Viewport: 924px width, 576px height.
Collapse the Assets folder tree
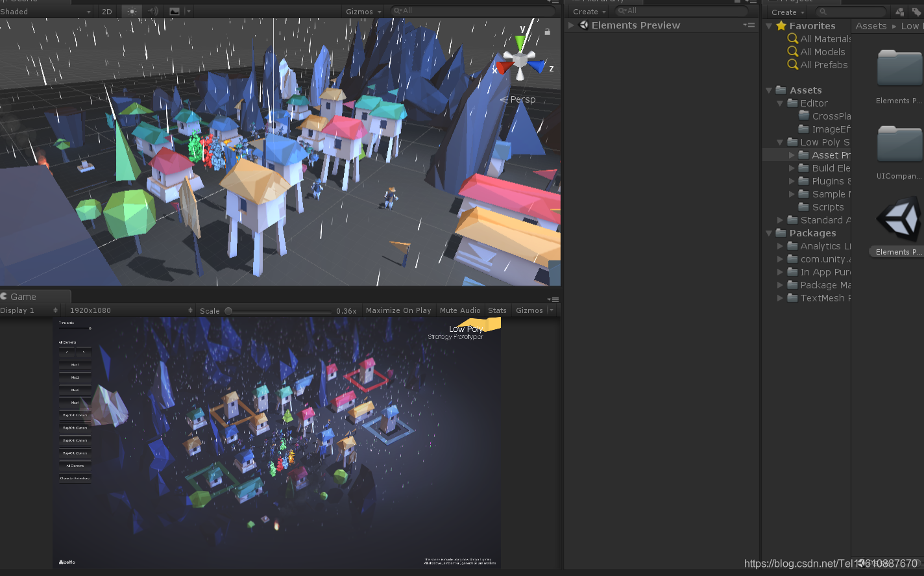coord(769,90)
